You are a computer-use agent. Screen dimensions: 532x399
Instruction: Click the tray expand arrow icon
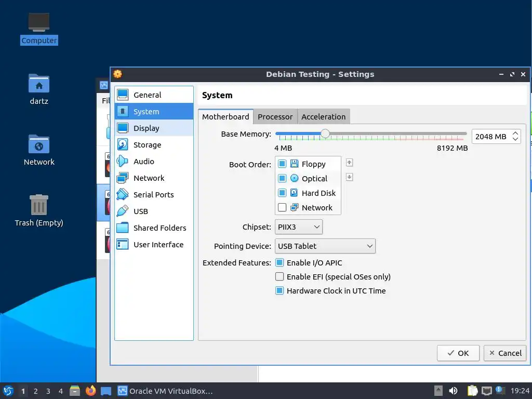coord(438,391)
